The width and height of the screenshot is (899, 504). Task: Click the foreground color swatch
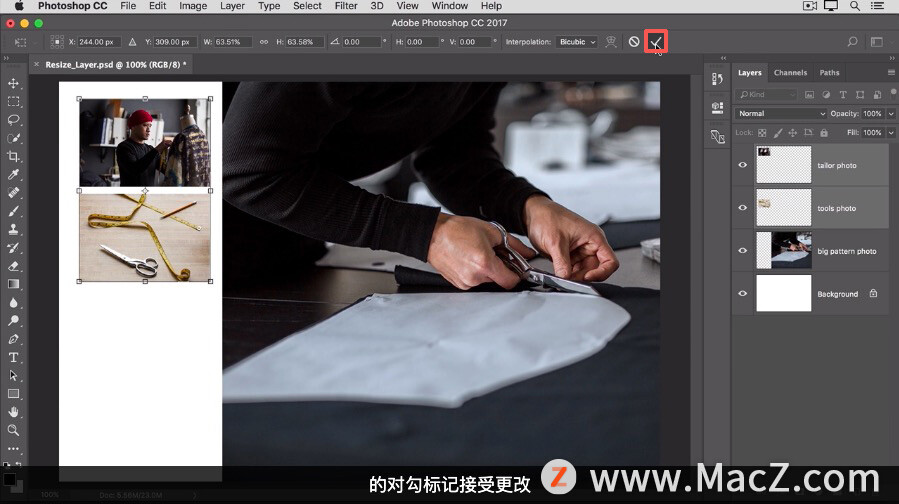(x=10, y=479)
